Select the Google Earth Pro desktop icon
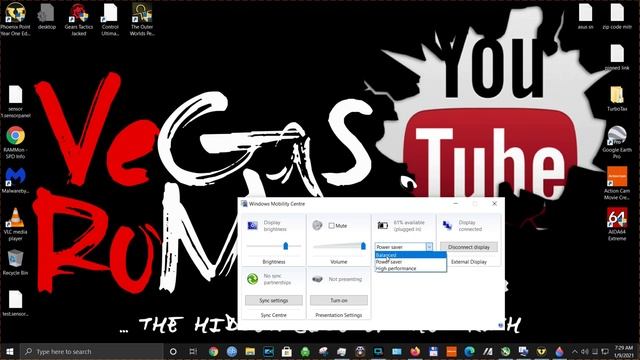The height and width of the screenshot is (360, 640). click(617, 142)
